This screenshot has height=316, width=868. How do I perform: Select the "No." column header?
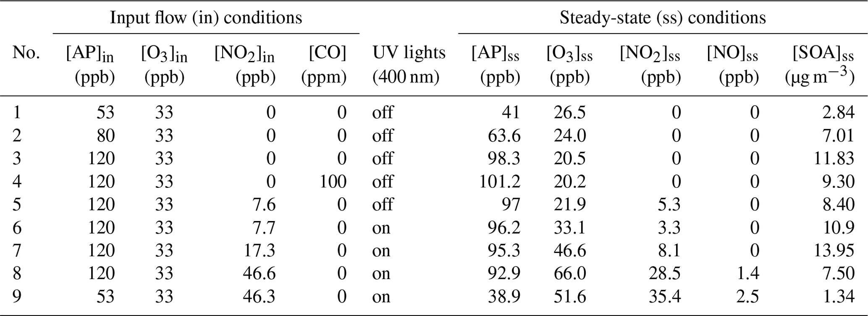(26, 53)
